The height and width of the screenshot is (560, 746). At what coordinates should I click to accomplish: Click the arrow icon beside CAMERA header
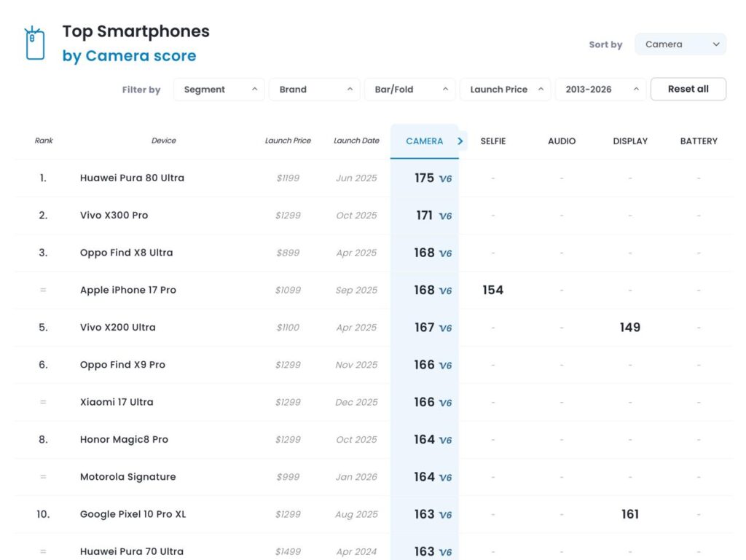[460, 141]
